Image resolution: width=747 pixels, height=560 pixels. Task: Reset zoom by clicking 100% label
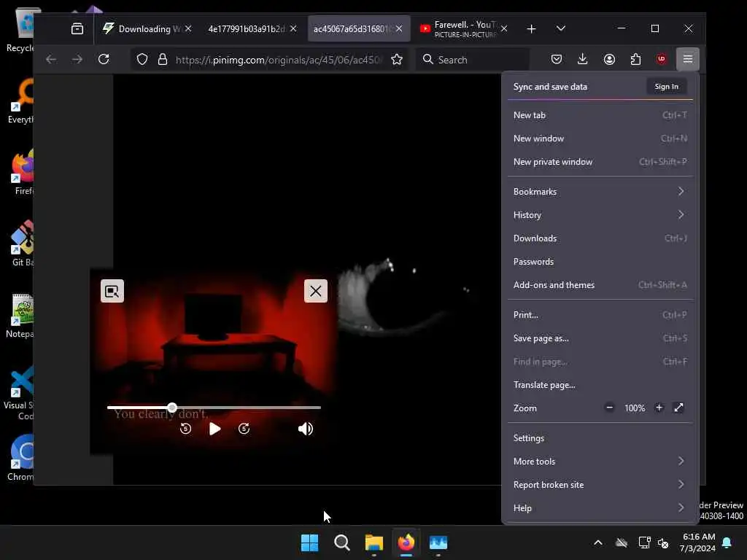pyautogui.click(x=635, y=408)
